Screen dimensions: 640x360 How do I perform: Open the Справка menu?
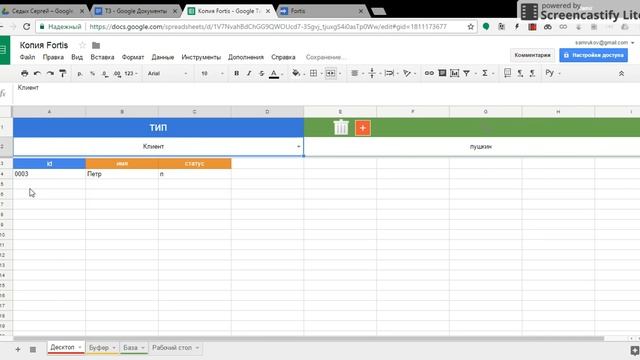[x=283, y=57]
